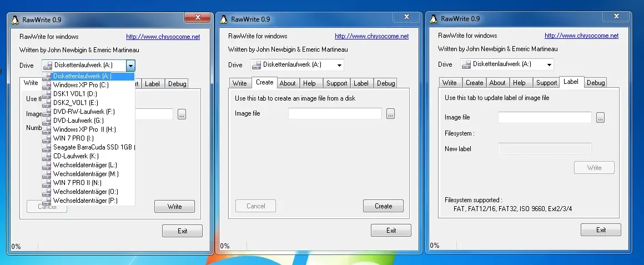Switch to Write tab in middle window
The width and height of the screenshot is (644, 265).
coord(240,83)
